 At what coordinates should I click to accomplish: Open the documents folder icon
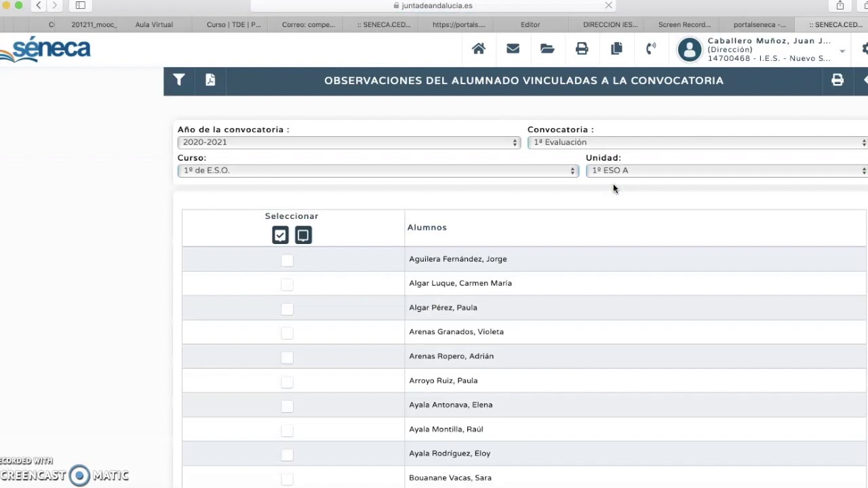pos(547,49)
